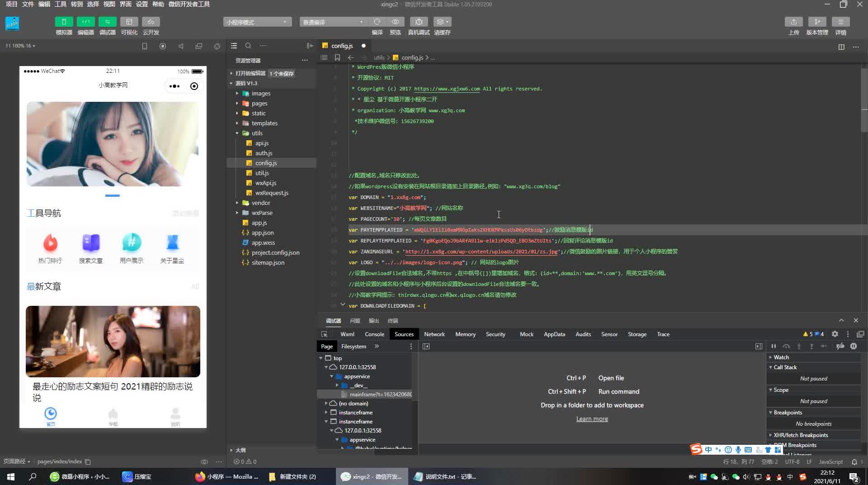The width and height of the screenshot is (868, 485).
Task: Toggle pause on exceptions icon
Action: click(854, 346)
